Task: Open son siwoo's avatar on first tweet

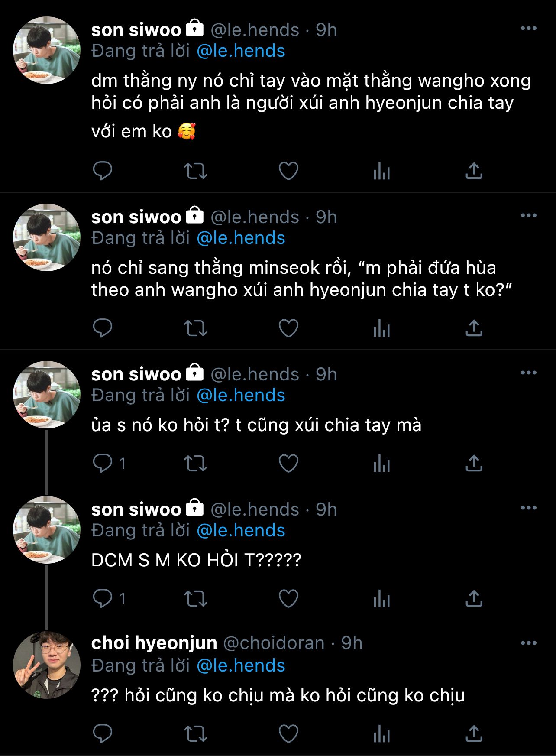Action: (47, 50)
